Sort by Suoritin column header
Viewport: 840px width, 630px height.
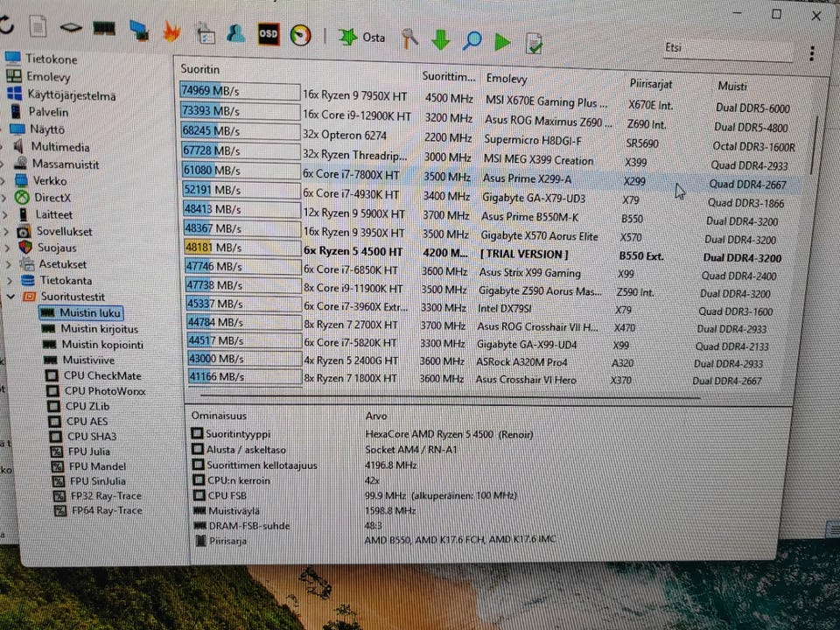(x=199, y=69)
